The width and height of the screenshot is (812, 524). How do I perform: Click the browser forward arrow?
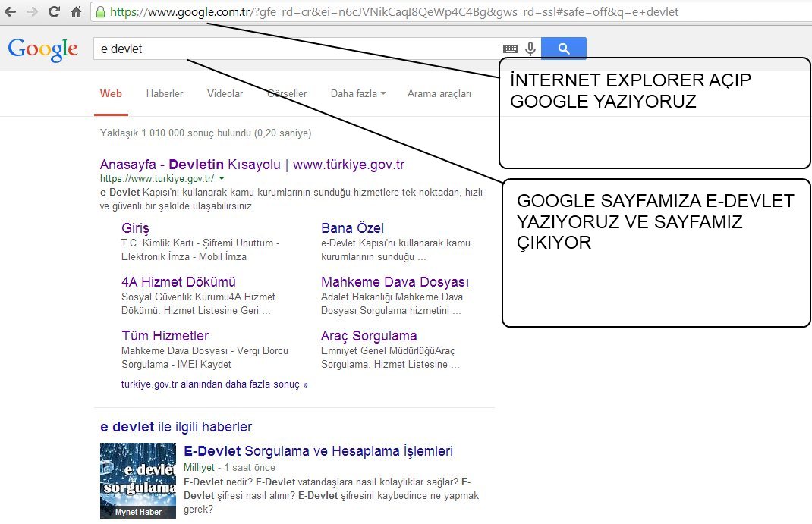tap(32, 12)
